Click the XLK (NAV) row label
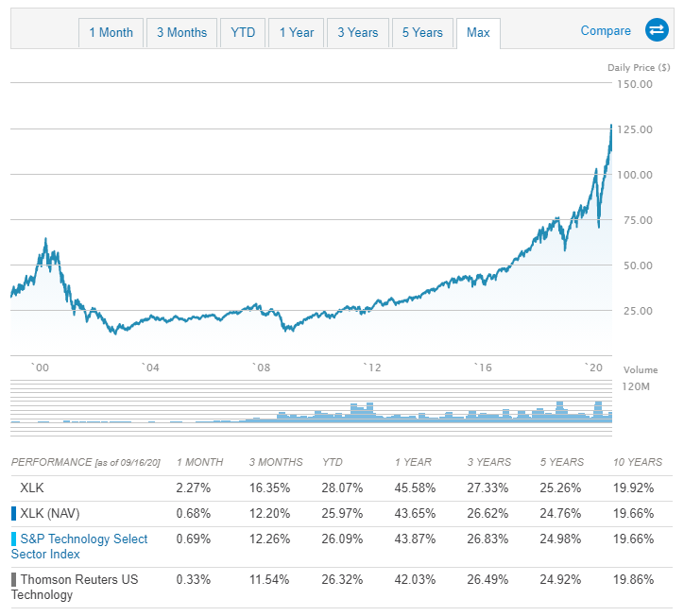This screenshot has height=616, width=684. [x=50, y=513]
